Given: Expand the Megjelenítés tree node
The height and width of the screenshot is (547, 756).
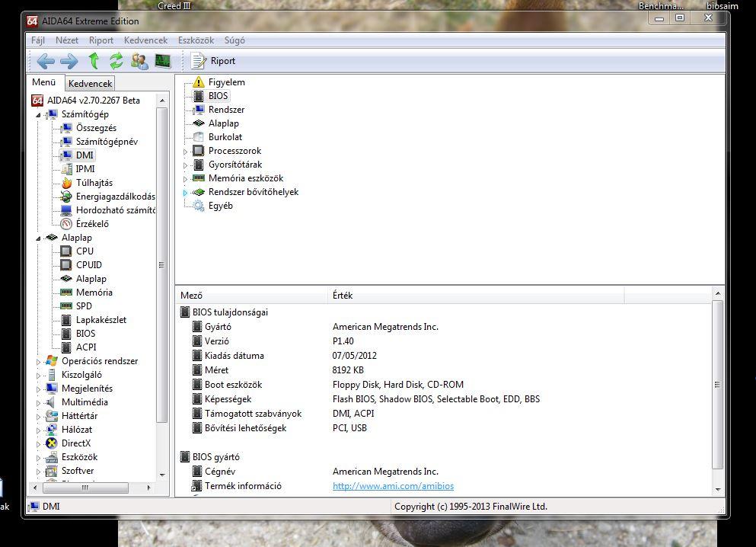Looking at the screenshot, I should pyautogui.click(x=38, y=389).
